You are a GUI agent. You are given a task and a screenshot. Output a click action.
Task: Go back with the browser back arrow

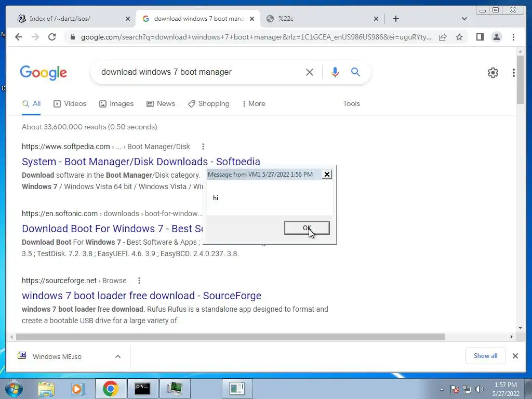pos(19,37)
